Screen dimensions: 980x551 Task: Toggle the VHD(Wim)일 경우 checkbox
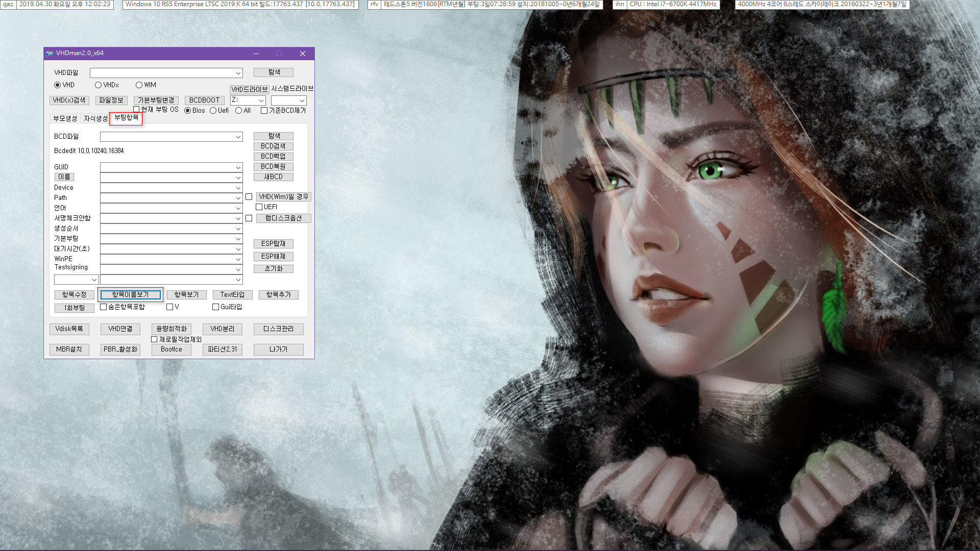click(x=249, y=196)
